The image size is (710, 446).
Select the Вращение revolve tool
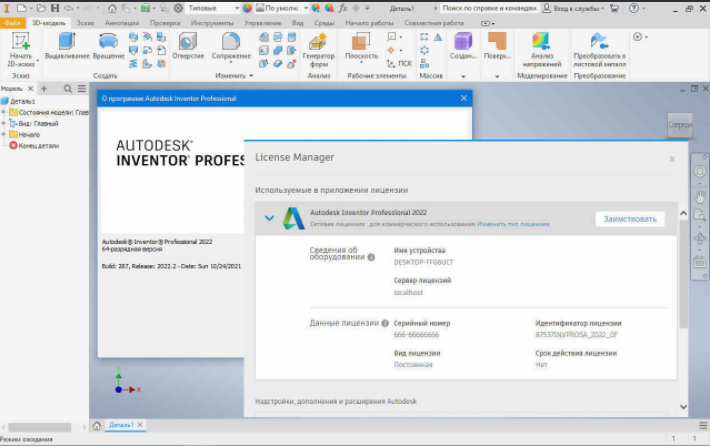point(108,46)
